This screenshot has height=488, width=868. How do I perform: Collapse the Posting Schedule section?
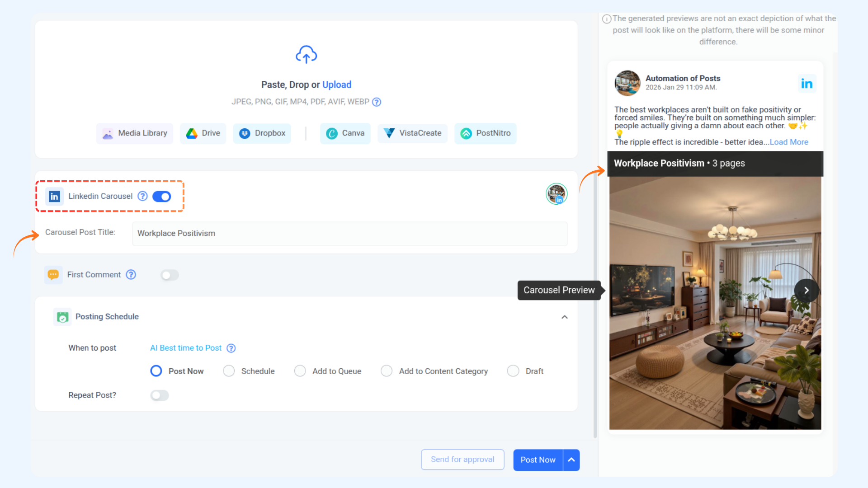(564, 317)
